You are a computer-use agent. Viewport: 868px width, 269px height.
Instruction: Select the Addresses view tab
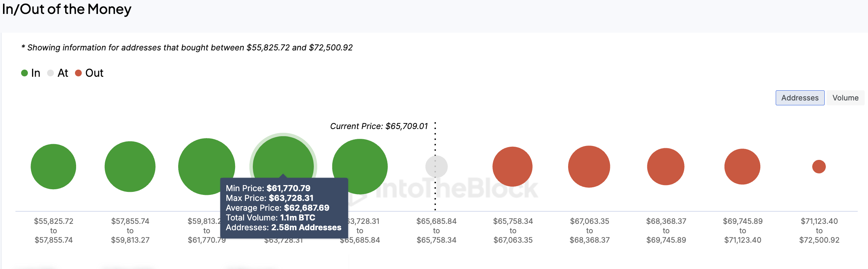pos(800,98)
